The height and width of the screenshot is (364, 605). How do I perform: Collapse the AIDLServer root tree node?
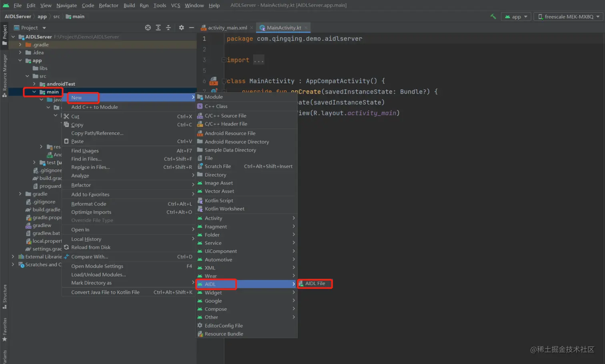[x=13, y=37]
